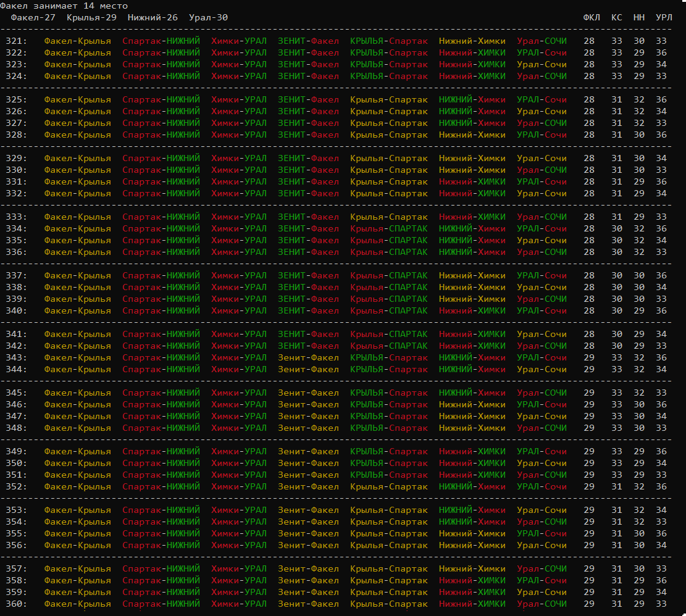Click the УРЛ value 33 in row 360

click(x=661, y=604)
